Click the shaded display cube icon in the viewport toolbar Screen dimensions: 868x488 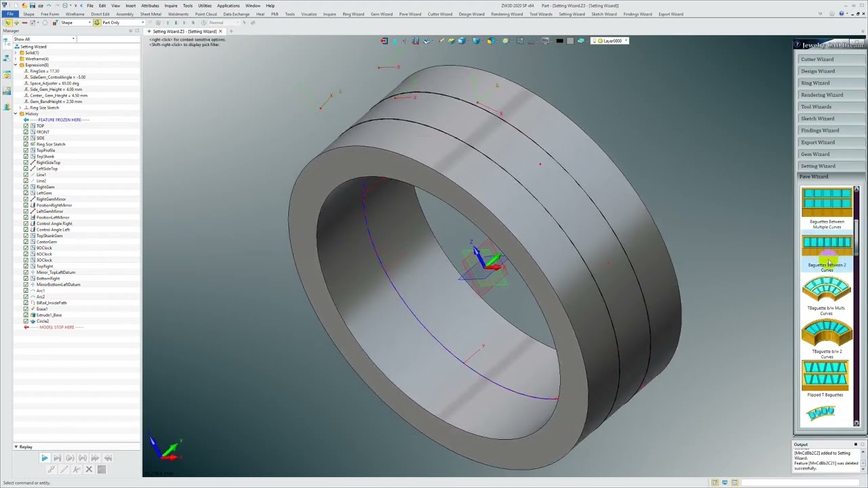tap(462, 41)
